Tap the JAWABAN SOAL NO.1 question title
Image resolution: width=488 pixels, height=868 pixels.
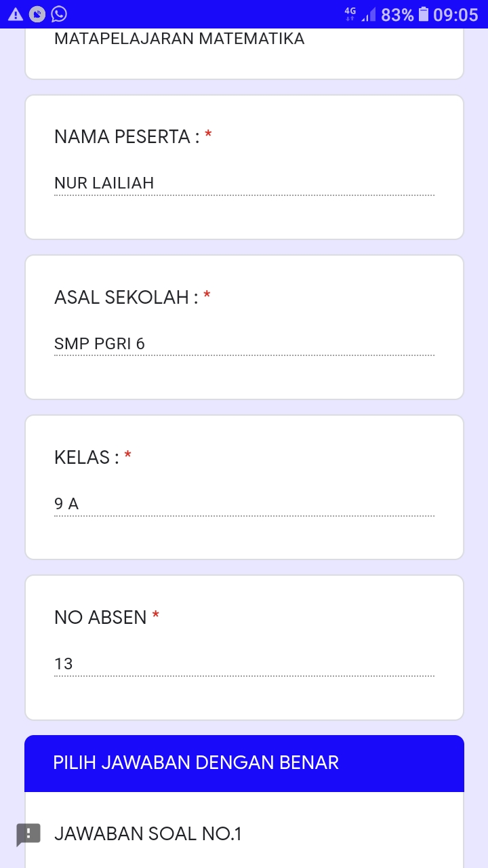tap(148, 833)
